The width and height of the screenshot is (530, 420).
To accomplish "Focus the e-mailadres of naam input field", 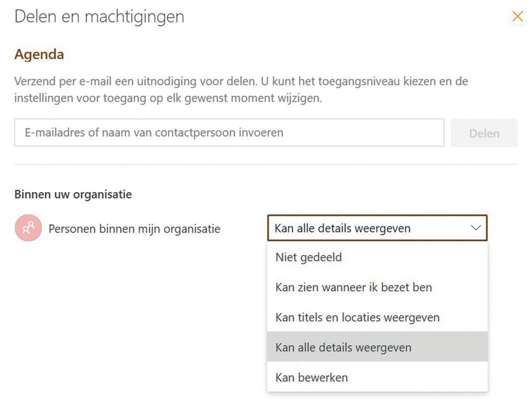I will (x=229, y=133).
